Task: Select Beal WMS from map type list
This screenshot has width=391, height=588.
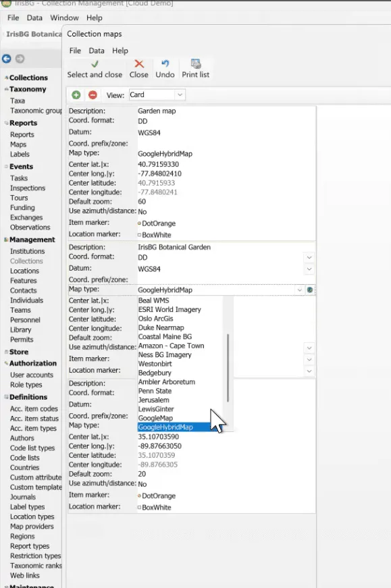Action: (154, 300)
